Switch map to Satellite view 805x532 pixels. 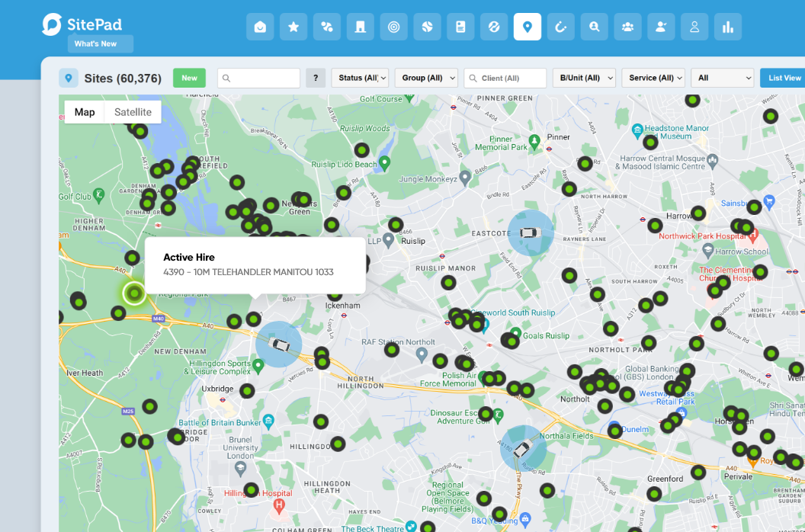133,112
